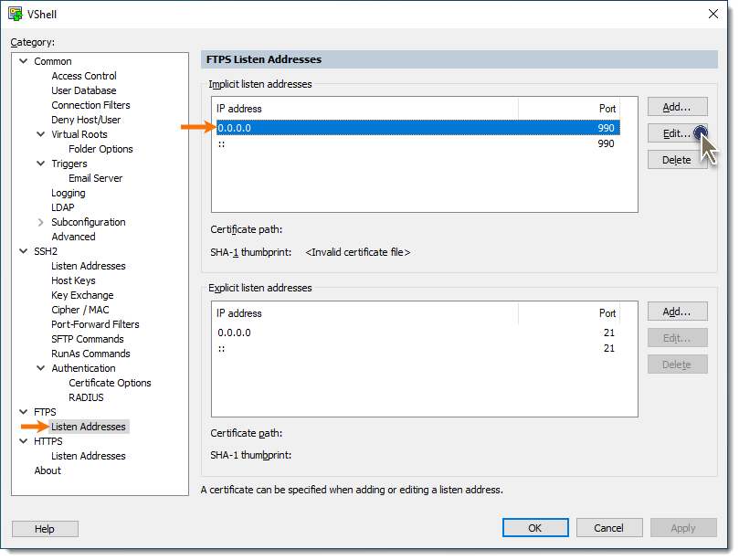Click the Port column header in implicit list

[569, 109]
